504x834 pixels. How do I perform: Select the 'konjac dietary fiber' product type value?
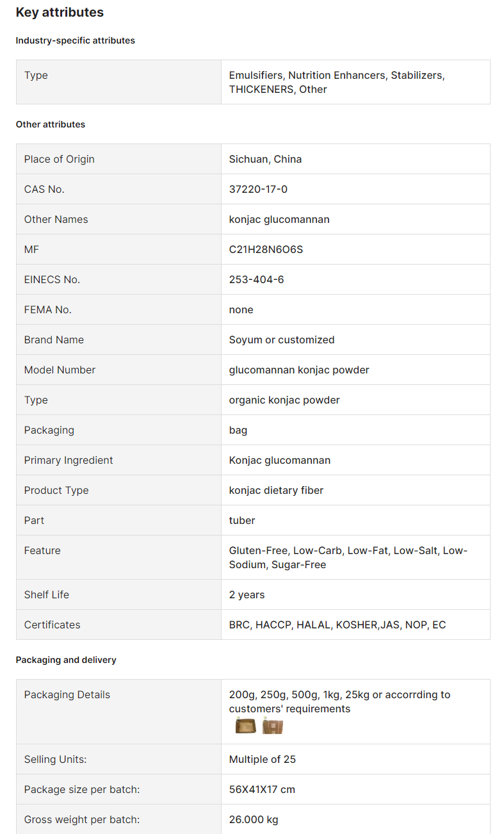[x=277, y=490]
